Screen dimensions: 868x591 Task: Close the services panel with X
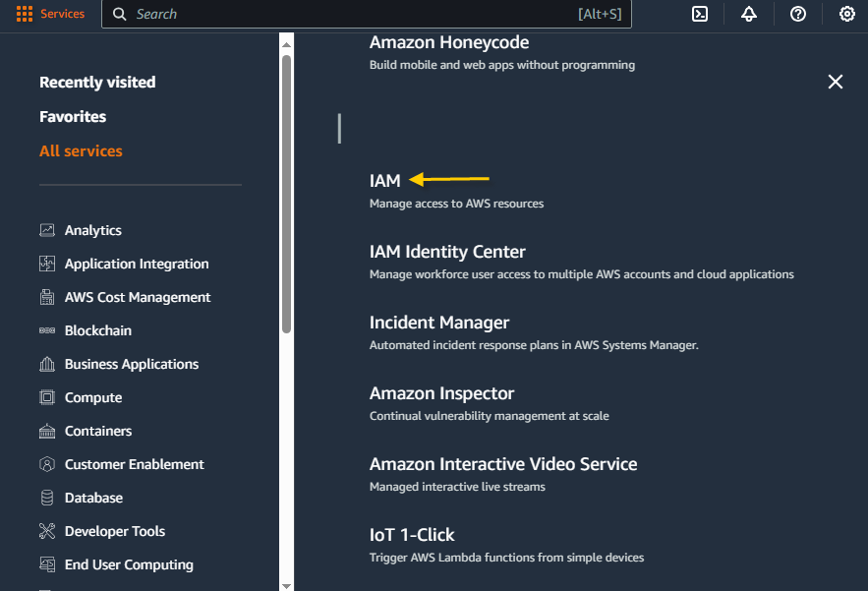tap(836, 82)
